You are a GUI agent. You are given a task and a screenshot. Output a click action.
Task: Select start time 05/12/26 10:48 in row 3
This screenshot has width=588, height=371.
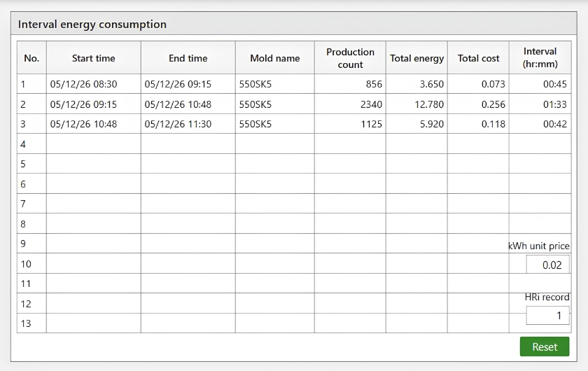pos(83,124)
